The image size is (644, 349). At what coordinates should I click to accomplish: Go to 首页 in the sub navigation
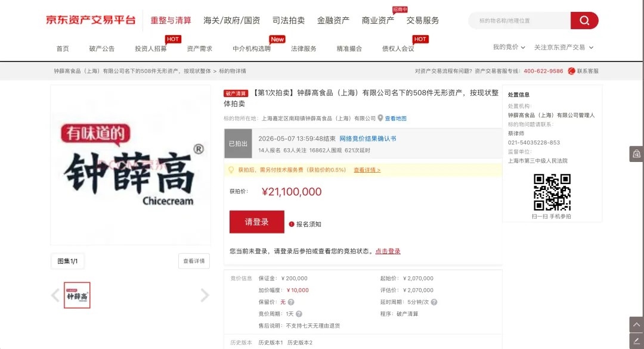click(63, 49)
